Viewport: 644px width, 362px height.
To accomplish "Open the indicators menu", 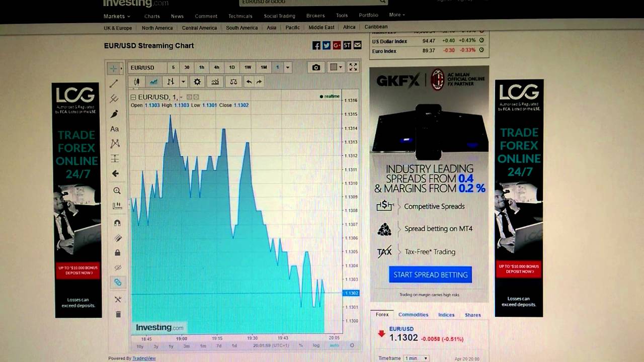I will click(x=215, y=82).
